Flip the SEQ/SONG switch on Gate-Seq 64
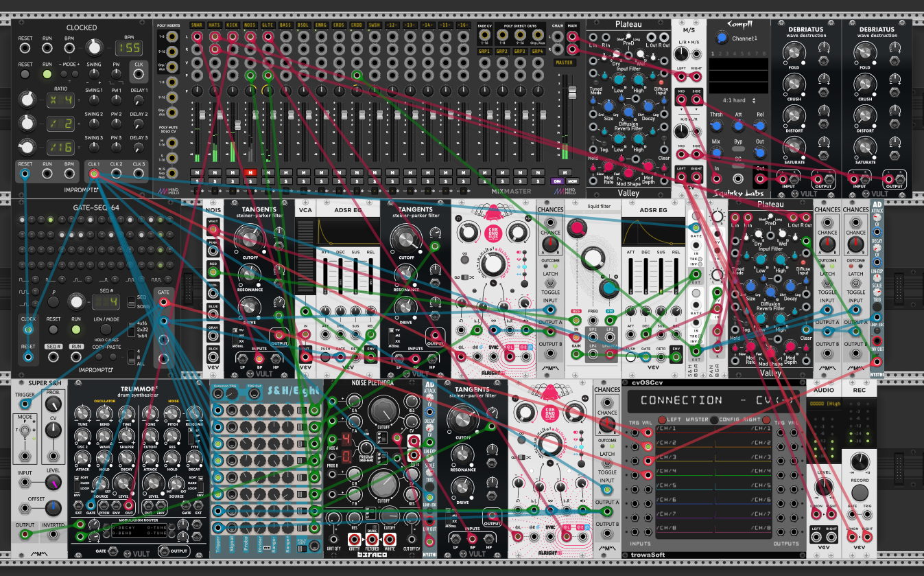The height and width of the screenshot is (576, 924). [132, 302]
